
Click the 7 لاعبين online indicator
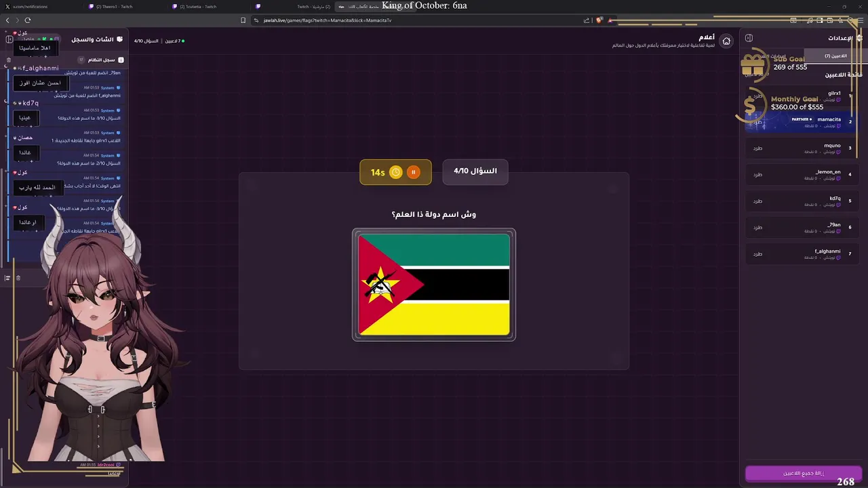(x=174, y=41)
